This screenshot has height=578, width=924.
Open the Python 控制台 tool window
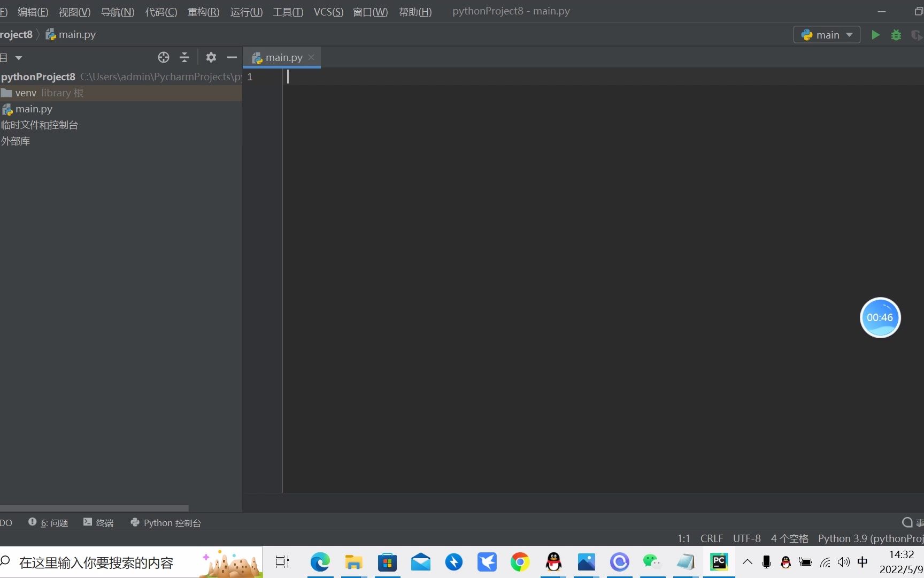[166, 522]
